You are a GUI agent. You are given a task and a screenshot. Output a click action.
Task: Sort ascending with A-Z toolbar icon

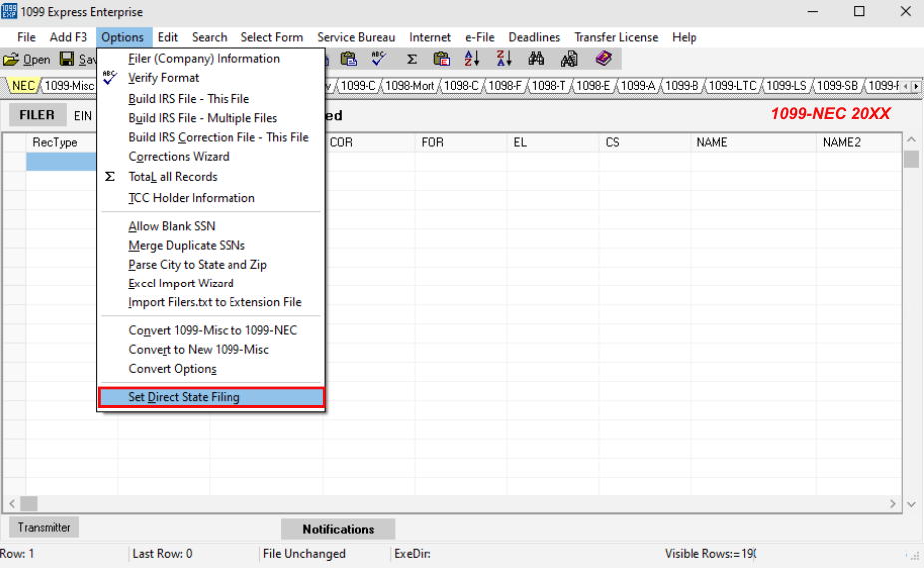click(x=472, y=58)
